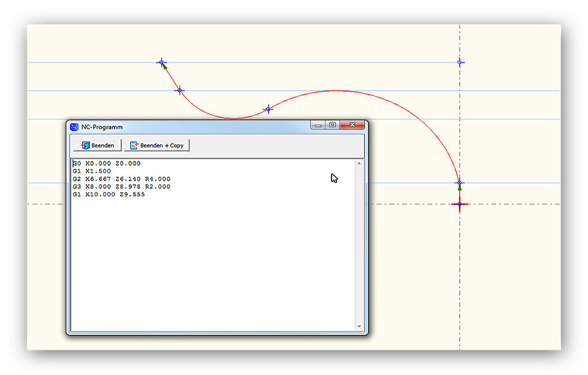588x375 pixels.
Task: Click the scroll down arrow in code box
Action: click(x=359, y=326)
